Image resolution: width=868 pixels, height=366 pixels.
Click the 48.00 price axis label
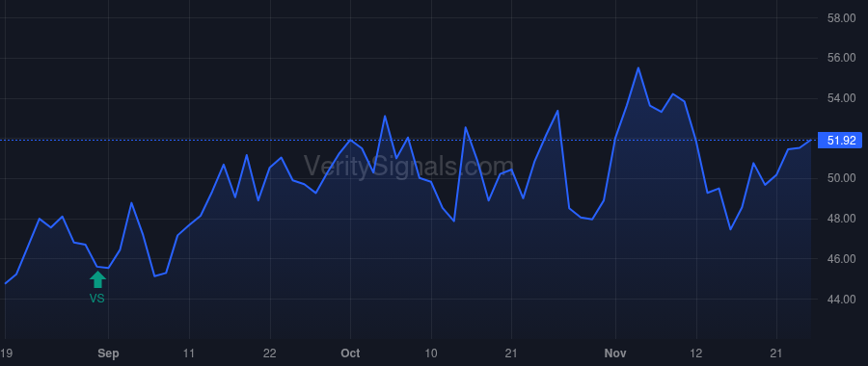(x=841, y=219)
